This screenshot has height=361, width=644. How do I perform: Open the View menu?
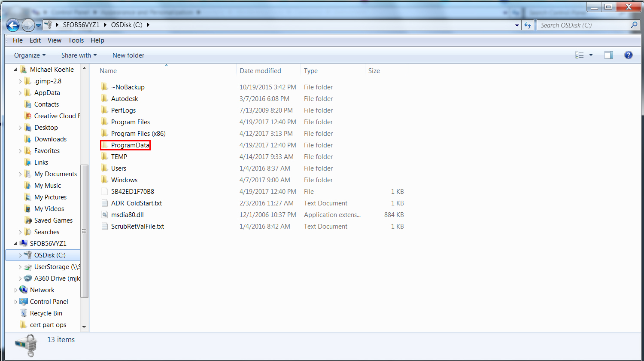pos(55,40)
